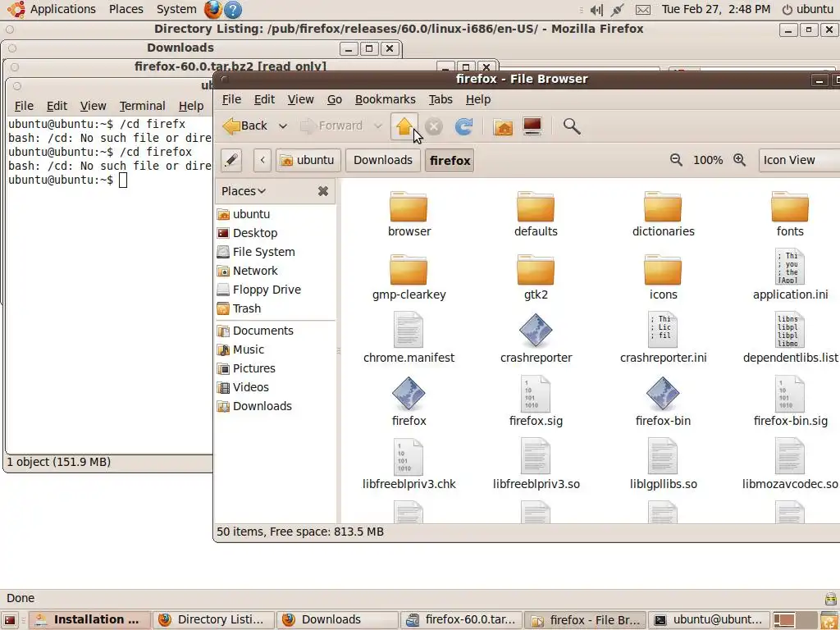840x630 pixels.
Task: Select the firefox path button
Action: pos(450,160)
